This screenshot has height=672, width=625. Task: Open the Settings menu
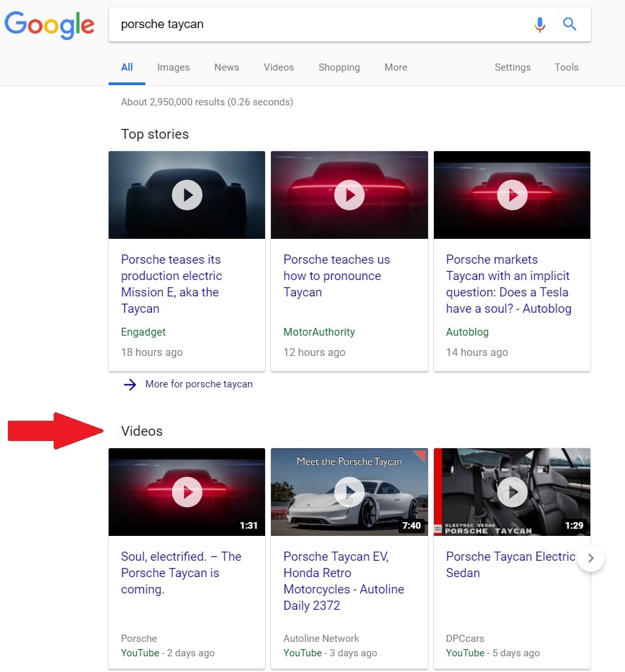click(x=512, y=67)
